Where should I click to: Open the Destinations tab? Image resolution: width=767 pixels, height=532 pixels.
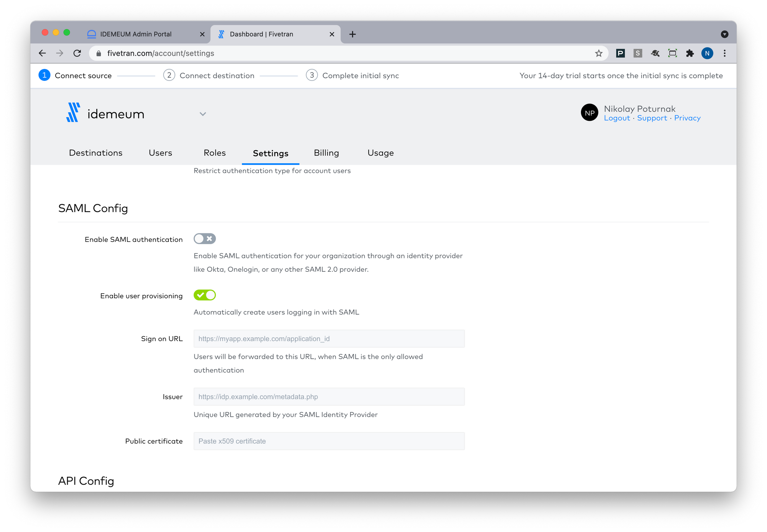[95, 153]
